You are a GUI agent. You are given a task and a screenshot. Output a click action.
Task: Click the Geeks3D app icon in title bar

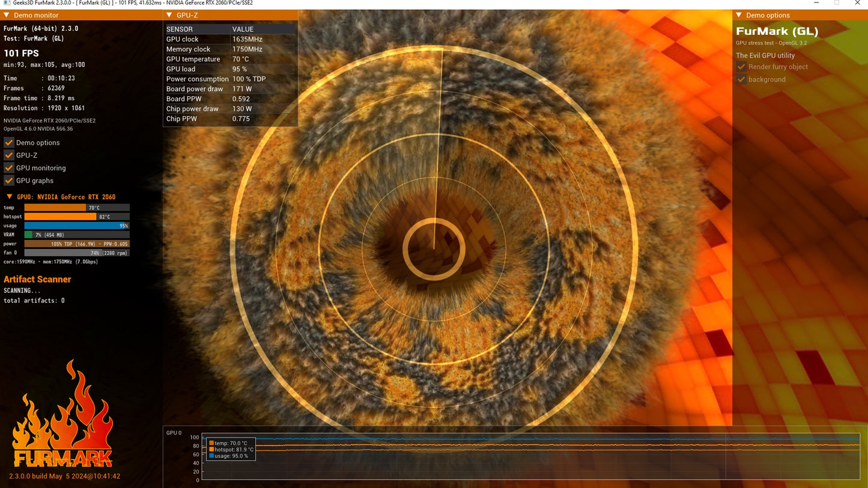[x=7, y=3]
